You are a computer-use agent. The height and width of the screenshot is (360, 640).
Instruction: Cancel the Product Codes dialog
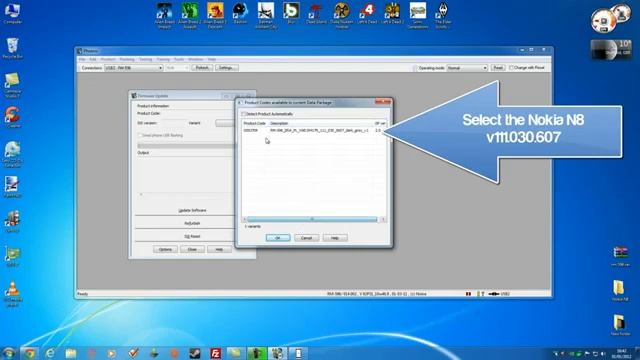307,238
